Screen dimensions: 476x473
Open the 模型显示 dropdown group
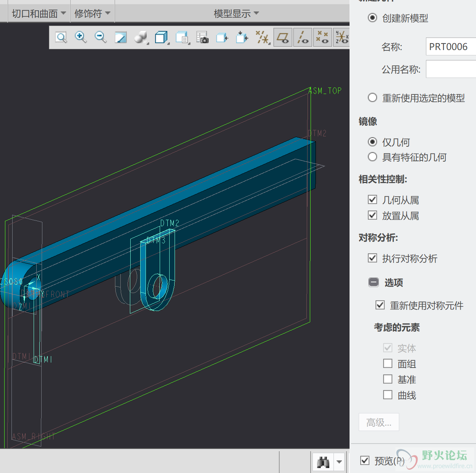236,14
